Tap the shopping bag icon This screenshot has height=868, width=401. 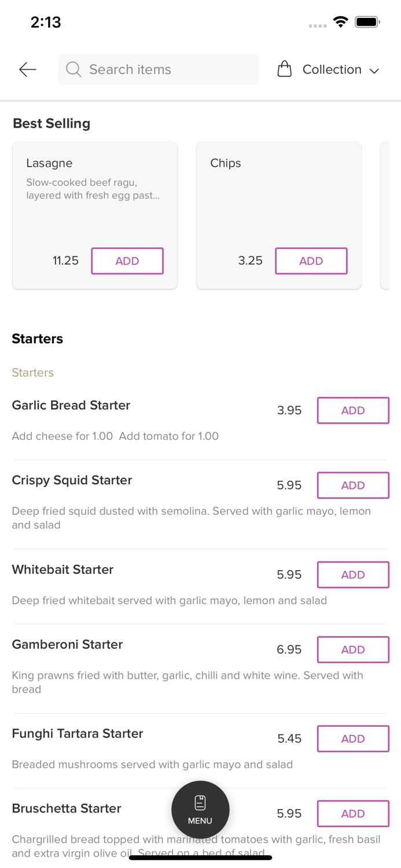[284, 69]
